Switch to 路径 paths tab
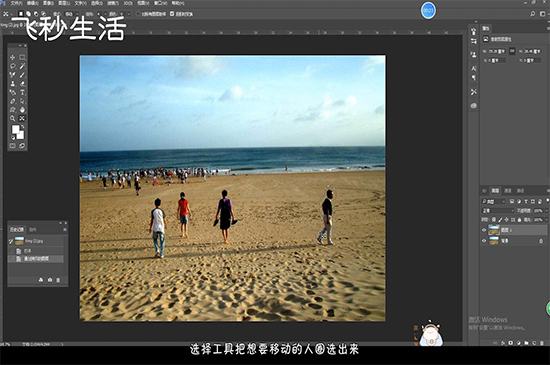The height and width of the screenshot is (365, 550). [x=521, y=191]
